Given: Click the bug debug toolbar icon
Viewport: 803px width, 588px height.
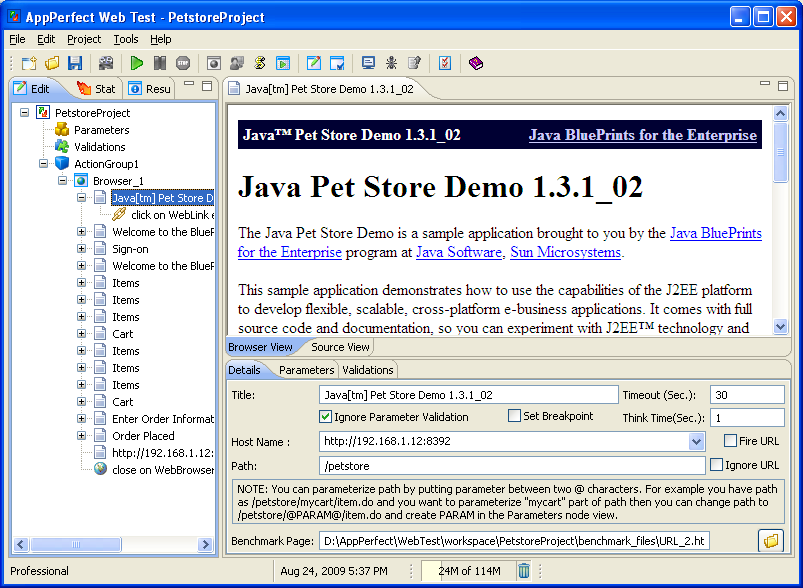Looking at the screenshot, I should click(x=392, y=63).
